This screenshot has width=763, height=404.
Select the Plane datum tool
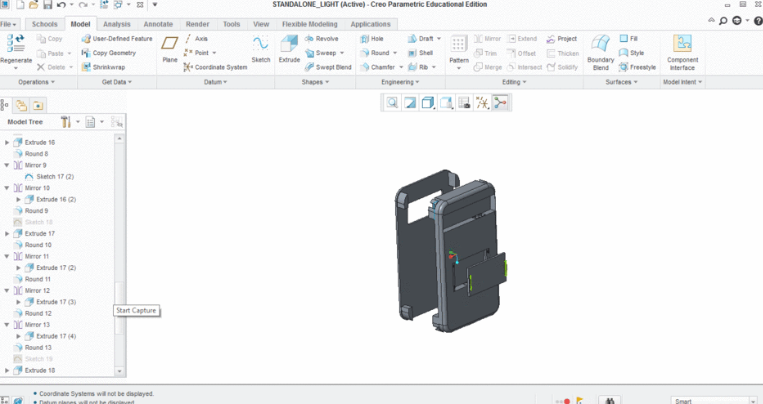(x=170, y=49)
